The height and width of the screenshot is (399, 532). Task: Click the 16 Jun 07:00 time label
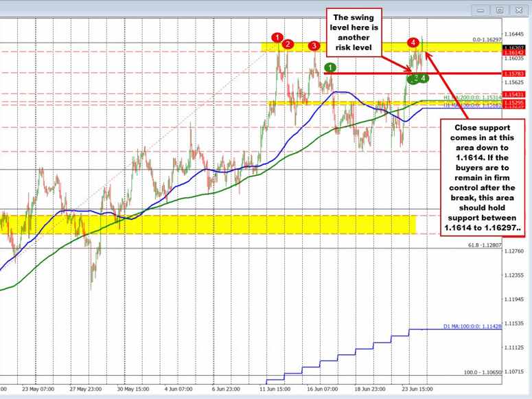click(x=323, y=389)
